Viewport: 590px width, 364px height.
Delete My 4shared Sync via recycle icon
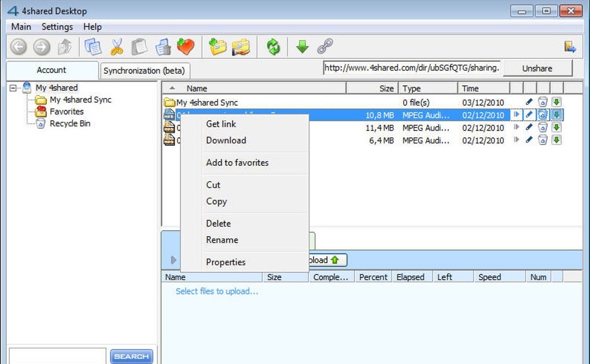pyautogui.click(x=543, y=102)
